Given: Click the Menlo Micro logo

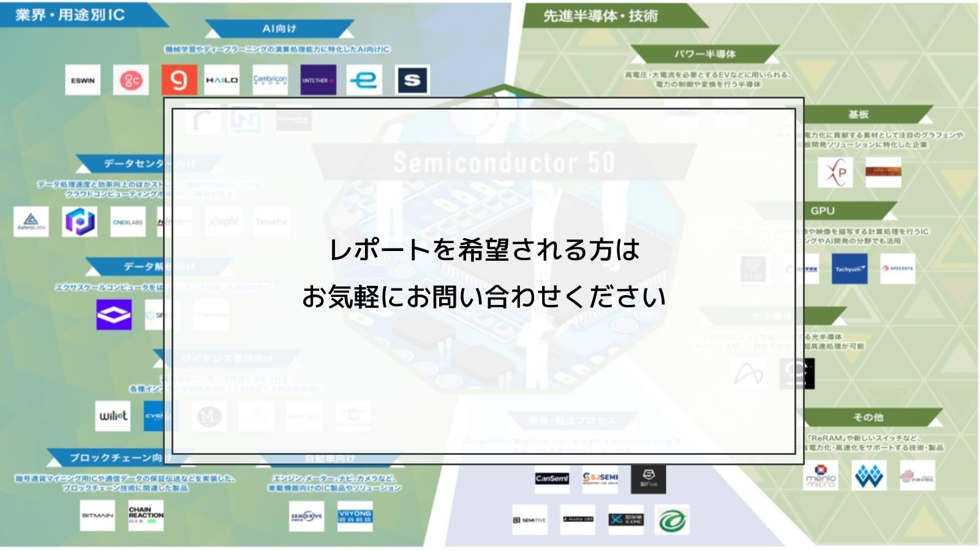Looking at the screenshot, I should click(821, 476).
